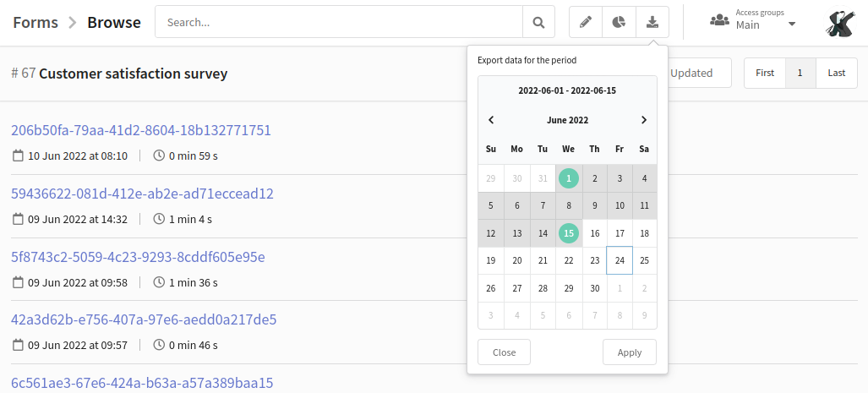Viewport: 868px width, 393px height.
Task: Click the search magnifier icon
Action: coord(538,22)
